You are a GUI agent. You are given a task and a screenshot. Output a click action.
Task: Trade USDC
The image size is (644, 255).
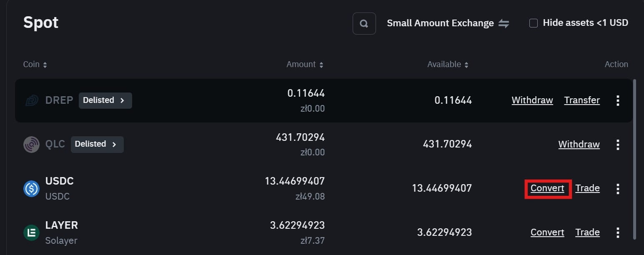[x=587, y=188]
